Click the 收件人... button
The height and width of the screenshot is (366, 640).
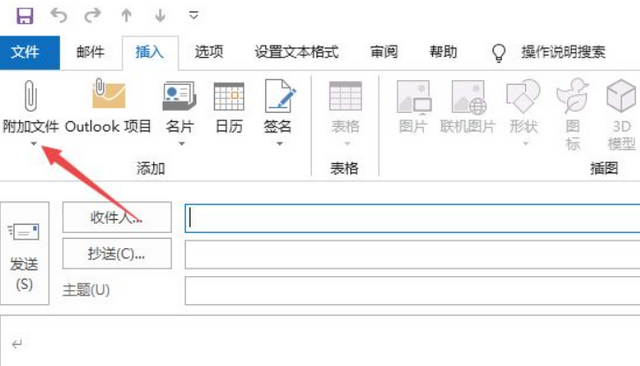pyautogui.click(x=117, y=217)
